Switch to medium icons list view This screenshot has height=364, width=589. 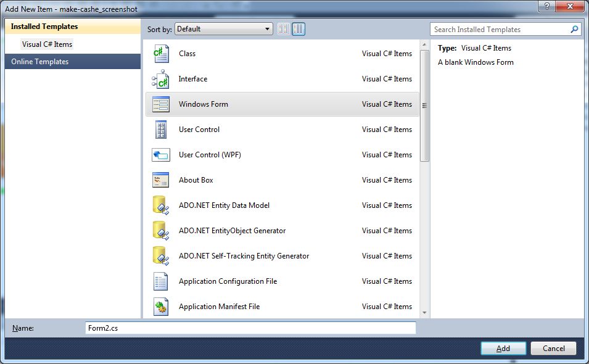click(299, 29)
